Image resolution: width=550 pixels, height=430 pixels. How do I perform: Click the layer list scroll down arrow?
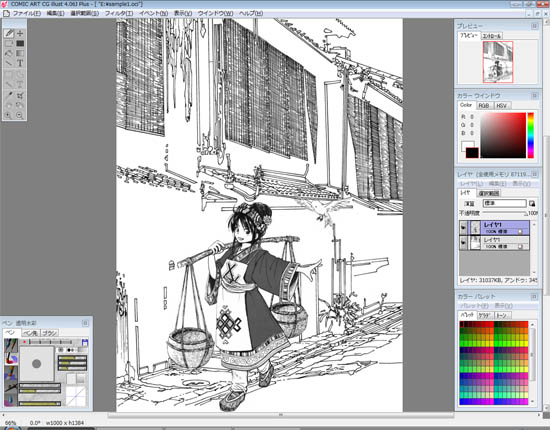pos(534,272)
